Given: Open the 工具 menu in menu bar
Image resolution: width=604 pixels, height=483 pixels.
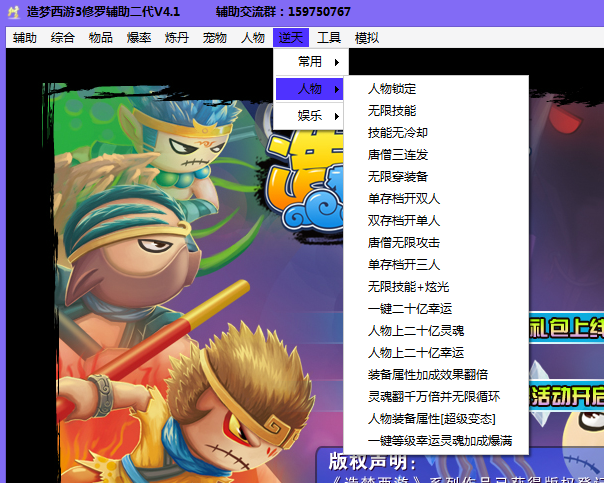Looking at the screenshot, I should coord(329,38).
